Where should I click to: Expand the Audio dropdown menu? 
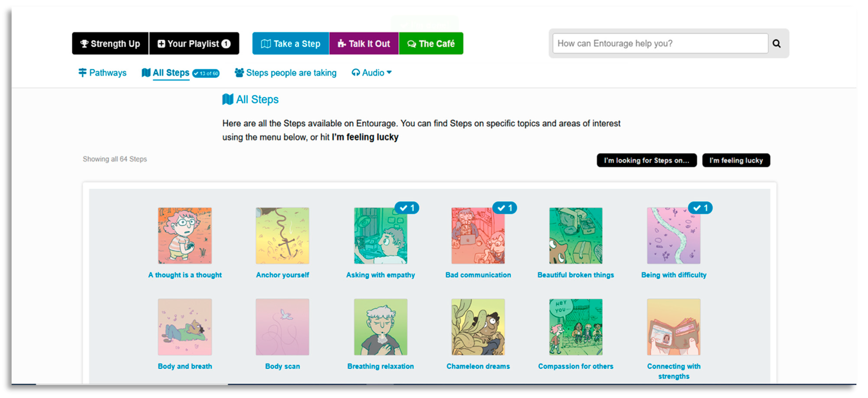[372, 72]
